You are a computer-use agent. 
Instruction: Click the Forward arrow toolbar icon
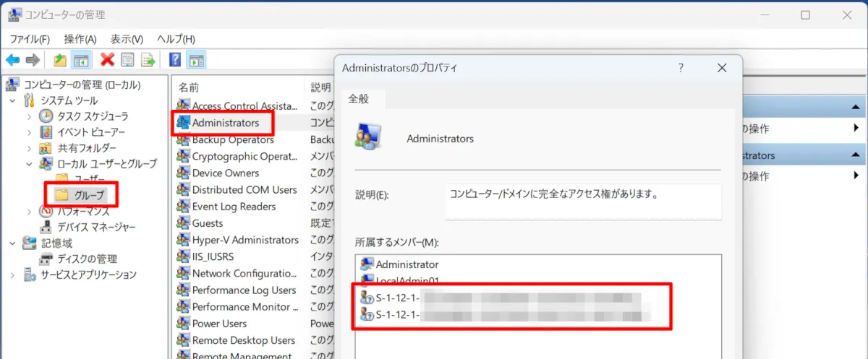pos(32,60)
